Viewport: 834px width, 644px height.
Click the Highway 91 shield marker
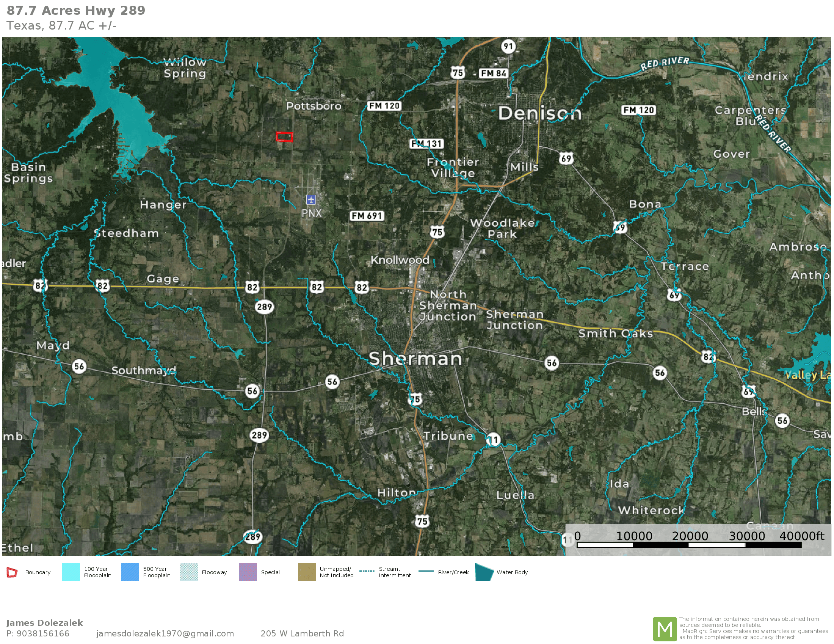tap(508, 47)
